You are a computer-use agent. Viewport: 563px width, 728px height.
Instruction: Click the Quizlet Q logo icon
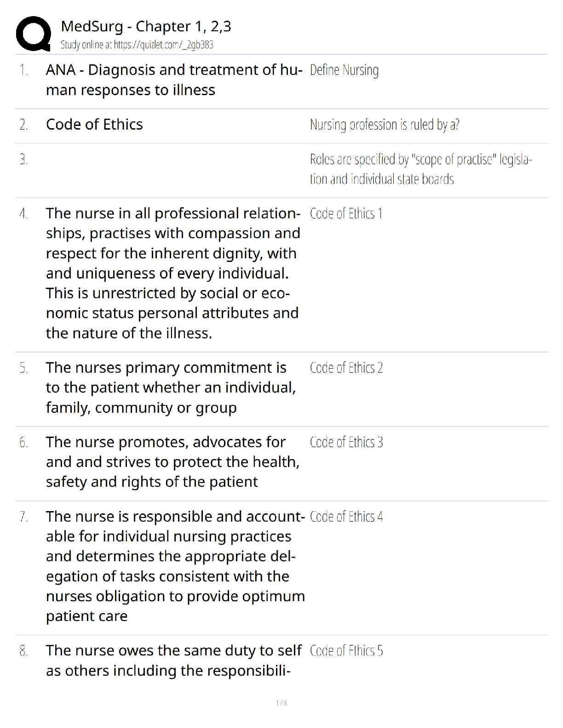[33, 34]
